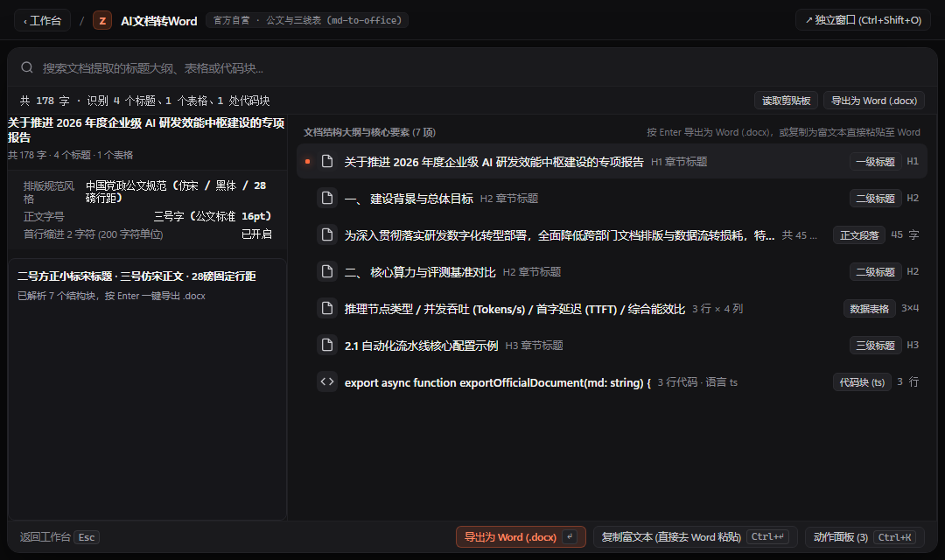Click orange 导出为 Word (.docx) bottom button
The image size is (945, 560).
(x=521, y=536)
